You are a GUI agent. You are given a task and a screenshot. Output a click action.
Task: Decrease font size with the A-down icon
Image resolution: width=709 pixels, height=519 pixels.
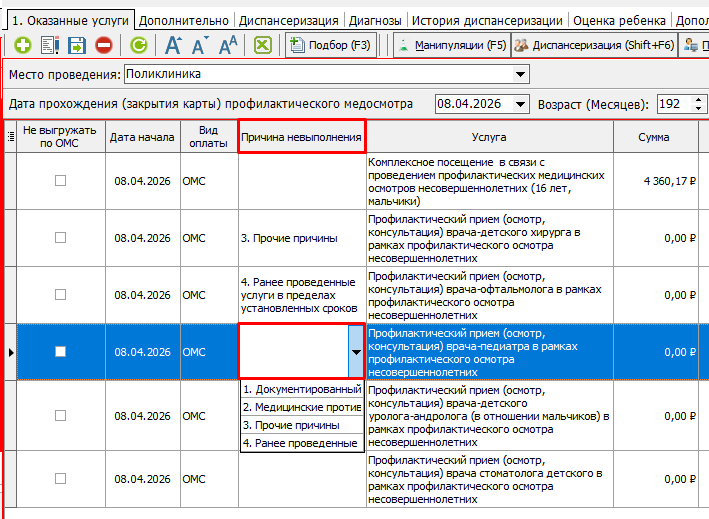tap(200, 45)
